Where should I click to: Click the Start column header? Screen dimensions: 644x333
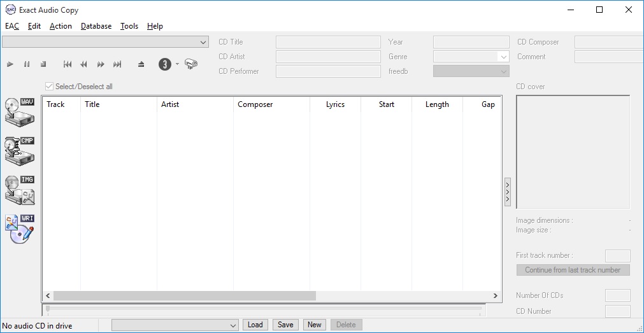pos(386,104)
